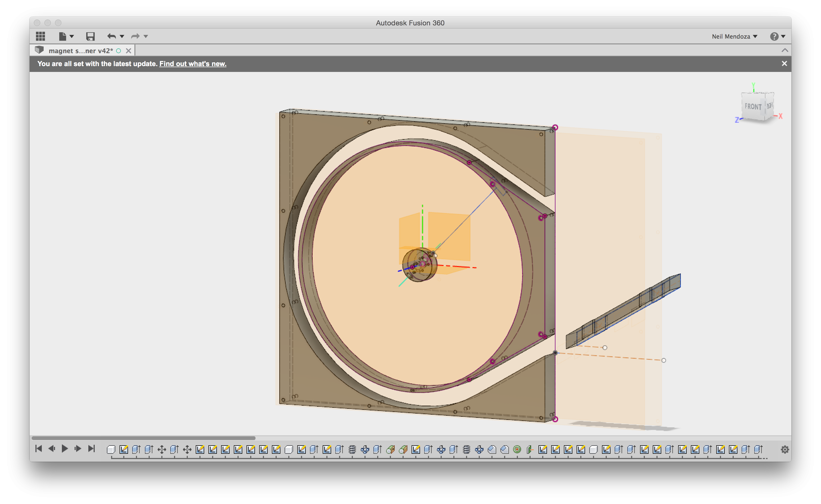This screenshot has height=504, width=821.
Task: Jump to the beginning of the timeline
Action: pos(39,449)
